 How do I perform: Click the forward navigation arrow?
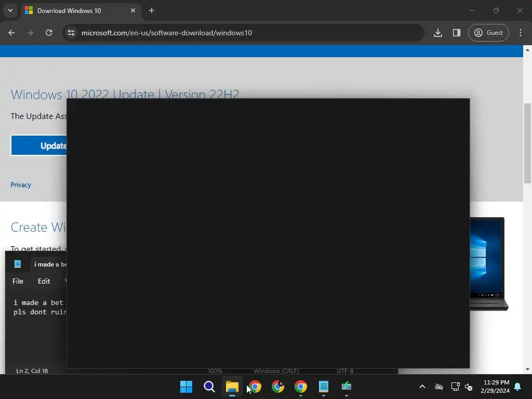point(30,33)
